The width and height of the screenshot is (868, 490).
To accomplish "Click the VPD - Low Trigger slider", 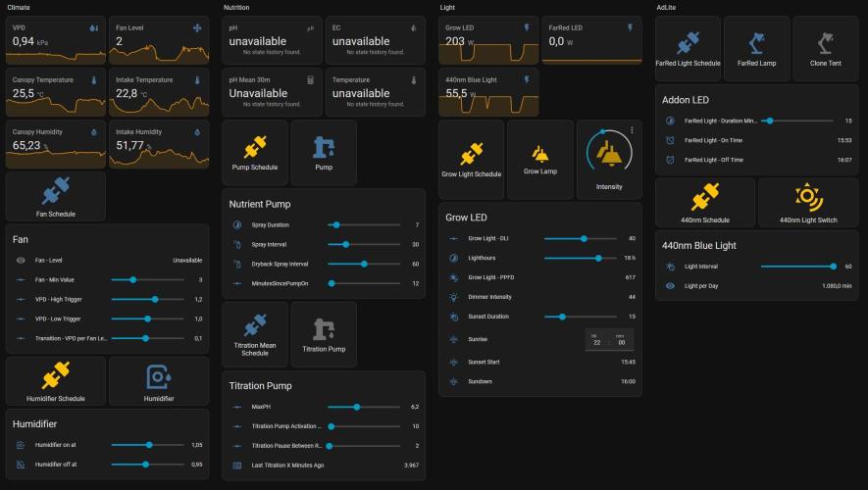I will tap(147, 318).
